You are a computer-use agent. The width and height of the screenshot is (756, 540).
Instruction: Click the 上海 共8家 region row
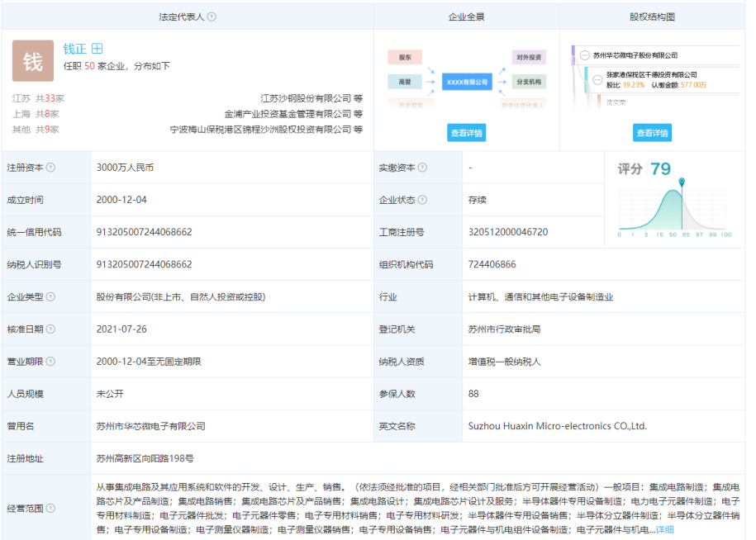point(36,114)
